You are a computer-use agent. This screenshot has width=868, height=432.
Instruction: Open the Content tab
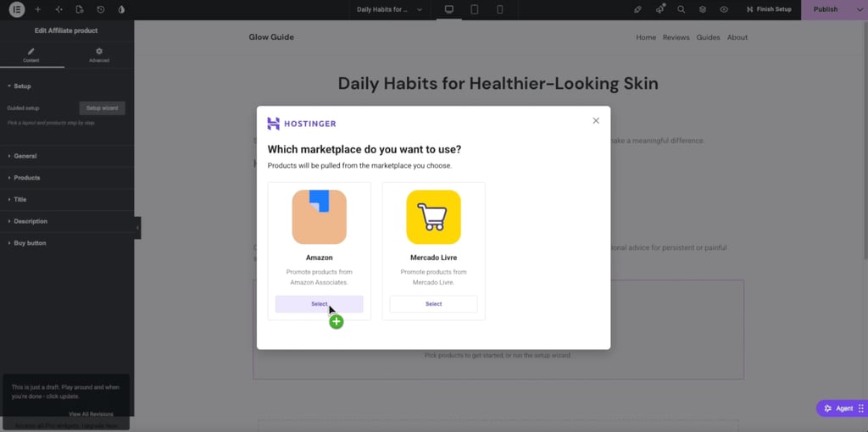coord(31,55)
